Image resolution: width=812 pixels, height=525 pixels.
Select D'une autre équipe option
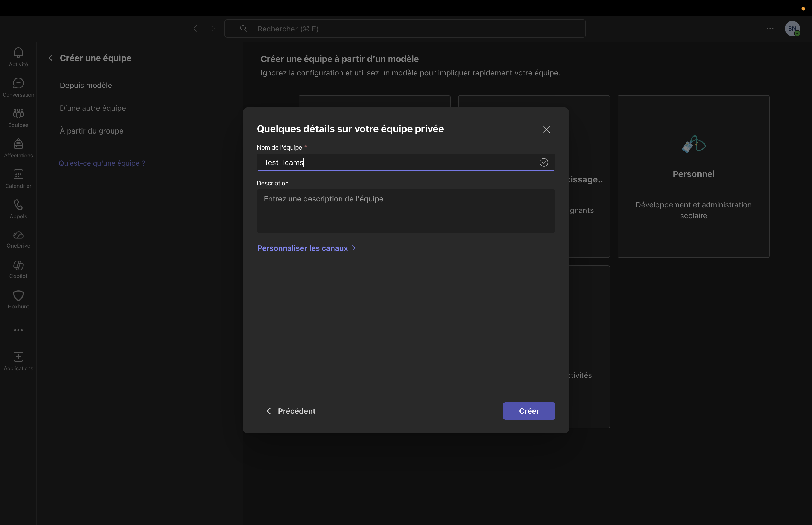pos(93,108)
